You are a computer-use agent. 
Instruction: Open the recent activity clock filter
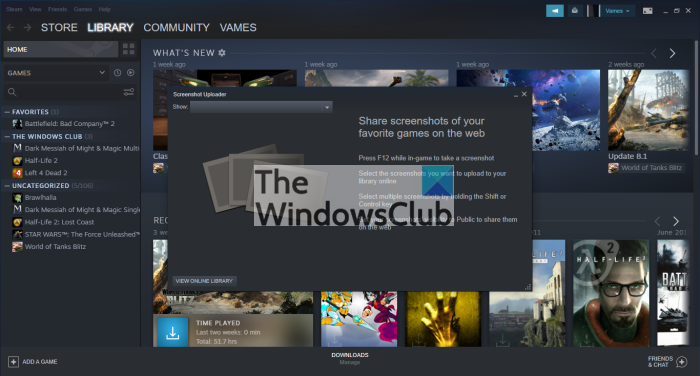[x=117, y=72]
